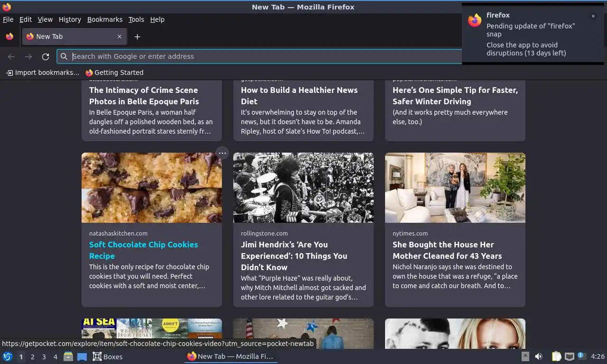Open the Help menu
607x364 pixels.
click(x=157, y=19)
